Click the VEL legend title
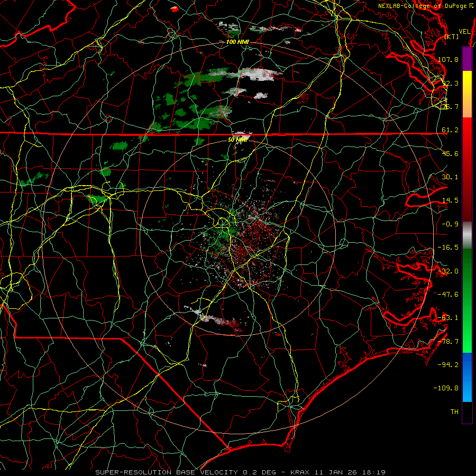This screenshot has width=476, height=476. click(465, 32)
